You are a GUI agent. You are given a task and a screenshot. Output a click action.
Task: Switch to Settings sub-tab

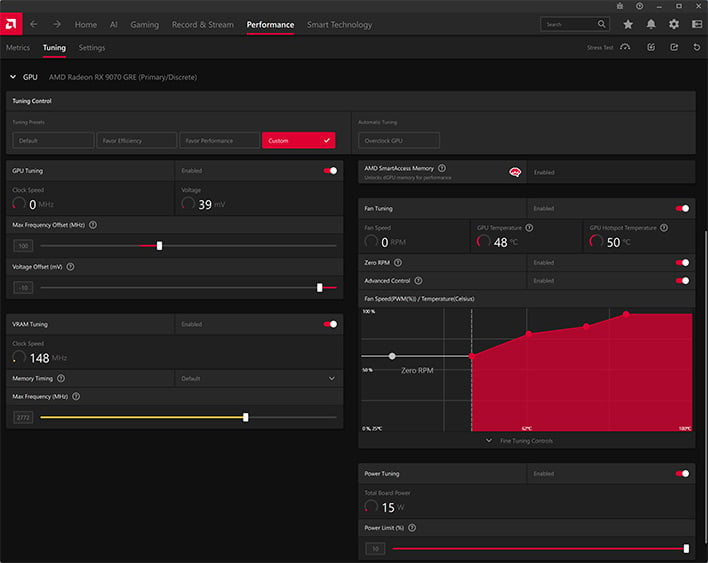pos(92,47)
